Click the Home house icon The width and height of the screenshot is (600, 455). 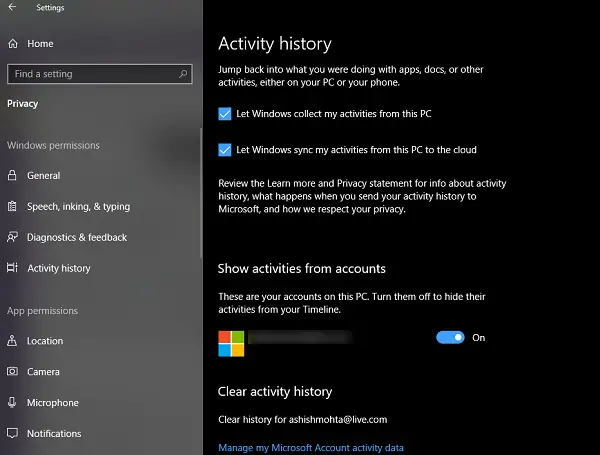click(x=13, y=44)
